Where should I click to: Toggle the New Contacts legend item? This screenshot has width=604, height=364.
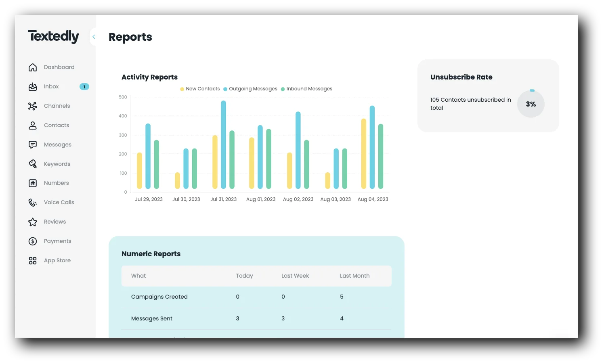pyautogui.click(x=200, y=89)
